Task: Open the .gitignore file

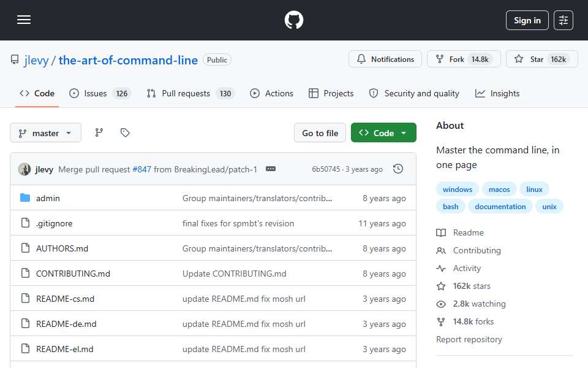Action: coord(54,223)
